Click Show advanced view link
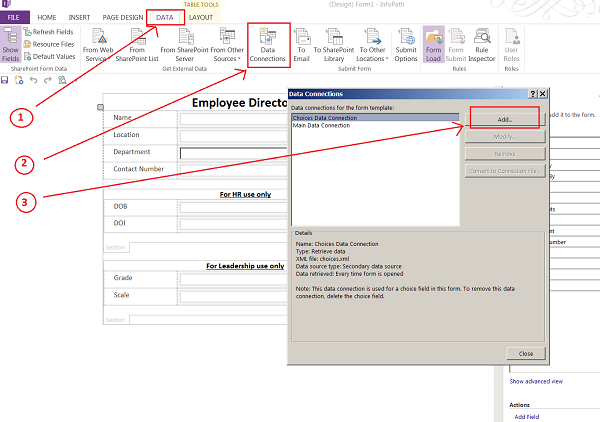Screen dimensions: 600x422 click(536, 381)
